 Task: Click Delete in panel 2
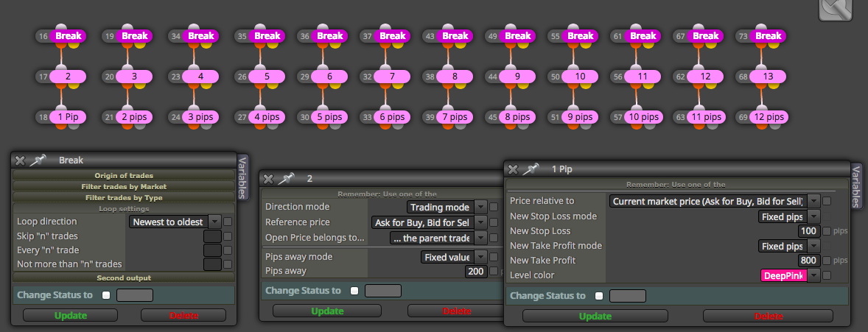click(x=455, y=311)
